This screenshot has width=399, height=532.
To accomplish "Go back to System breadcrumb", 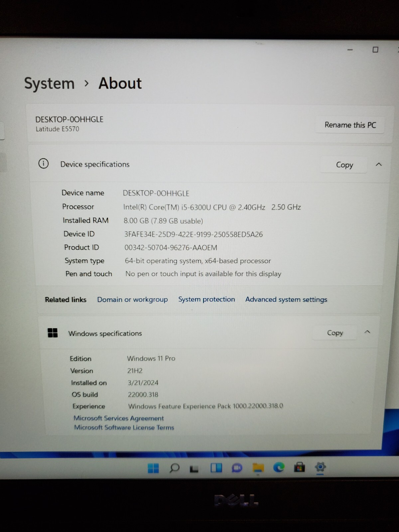I will pos(49,83).
